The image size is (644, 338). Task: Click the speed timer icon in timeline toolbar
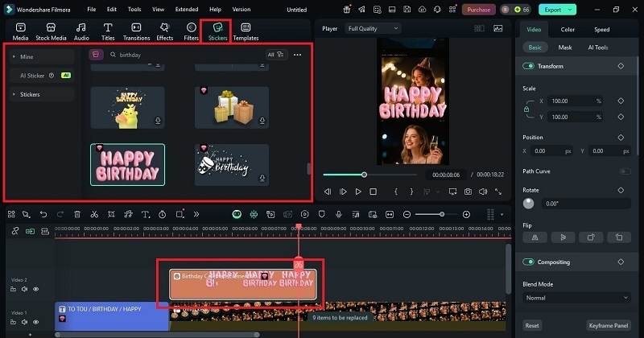tap(163, 214)
